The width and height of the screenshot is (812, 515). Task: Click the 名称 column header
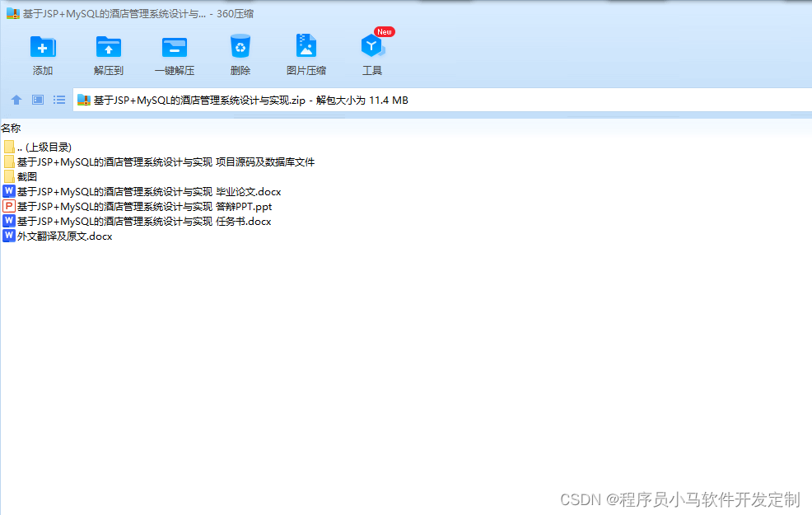(x=12, y=128)
